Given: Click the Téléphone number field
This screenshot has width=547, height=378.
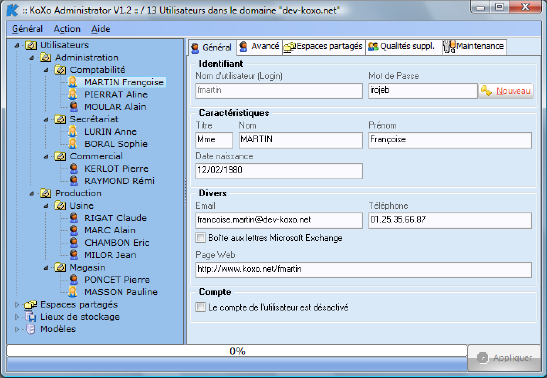Looking at the screenshot, I should click(450, 220).
